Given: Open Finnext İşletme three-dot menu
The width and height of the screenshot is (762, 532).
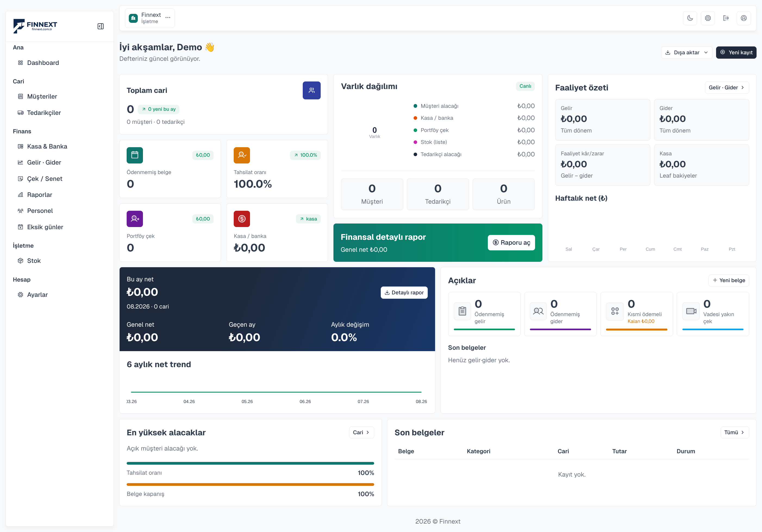Looking at the screenshot, I should (x=168, y=18).
